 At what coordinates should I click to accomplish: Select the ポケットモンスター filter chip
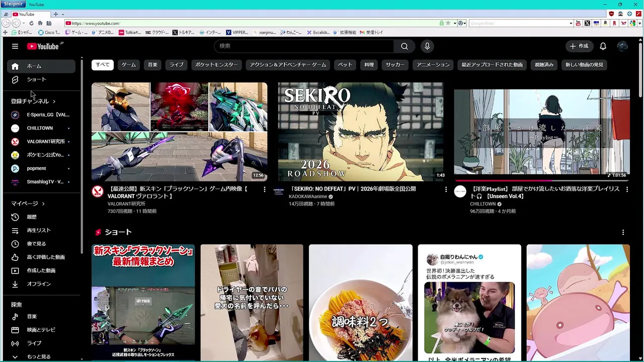(x=217, y=65)
